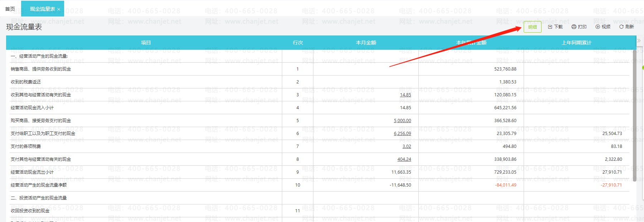The height and width of the screenshot is (222, 644).
Task: Click the 行次 column header
Action: pos(298,43)
